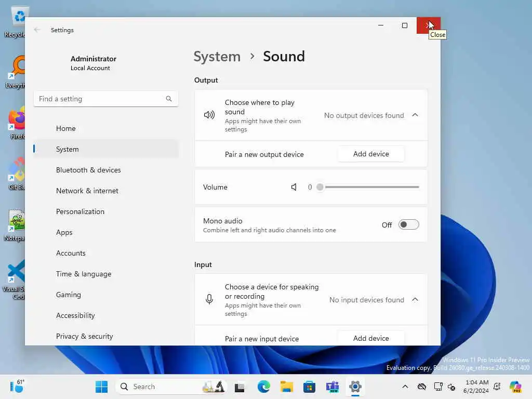
Task: Click the Administrator Local Account profile
Action: (x=94, y=63)
